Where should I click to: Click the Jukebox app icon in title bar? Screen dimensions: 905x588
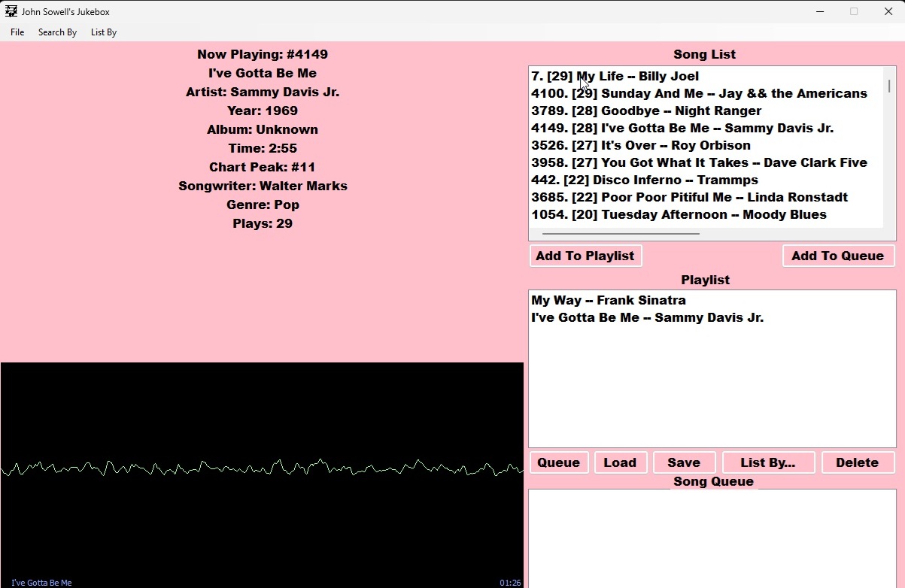coord(11,11)
